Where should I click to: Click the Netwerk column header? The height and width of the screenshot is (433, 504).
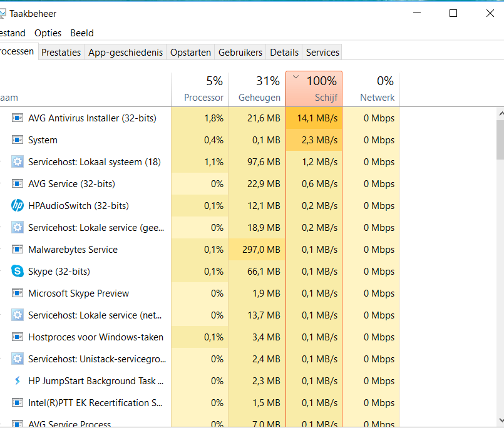pos(371,89)
